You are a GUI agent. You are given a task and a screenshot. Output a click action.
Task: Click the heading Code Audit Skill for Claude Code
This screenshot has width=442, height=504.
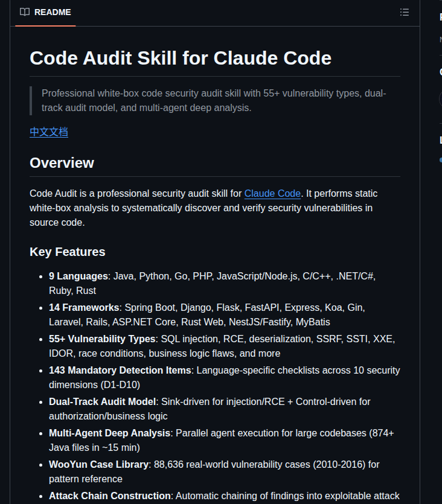(x=181, y=58)
